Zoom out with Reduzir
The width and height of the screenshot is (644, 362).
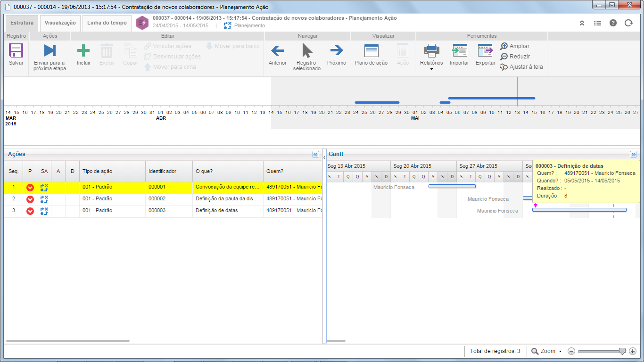coord(515,57)
